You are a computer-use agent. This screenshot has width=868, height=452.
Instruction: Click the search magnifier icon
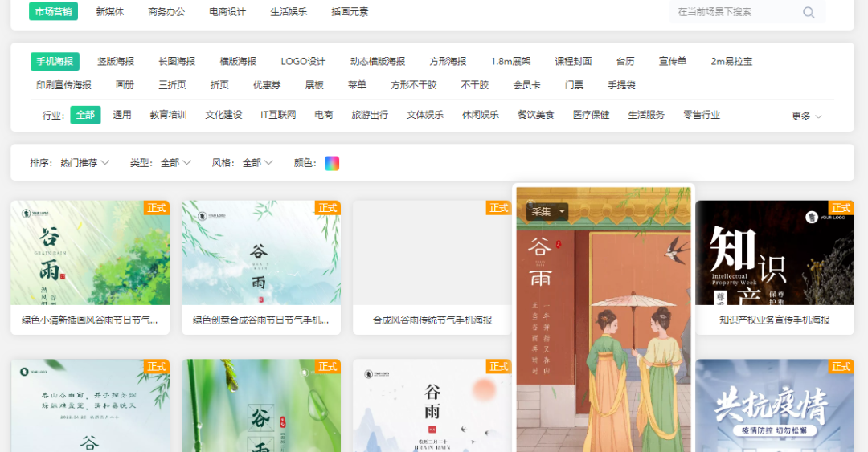[x=809, y=12]
